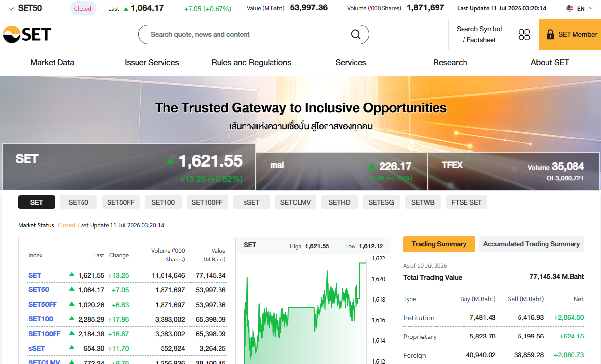601x364 pixels.
Task: Click Proprietary sell value 5,199.56
Action: pos(531,337)
